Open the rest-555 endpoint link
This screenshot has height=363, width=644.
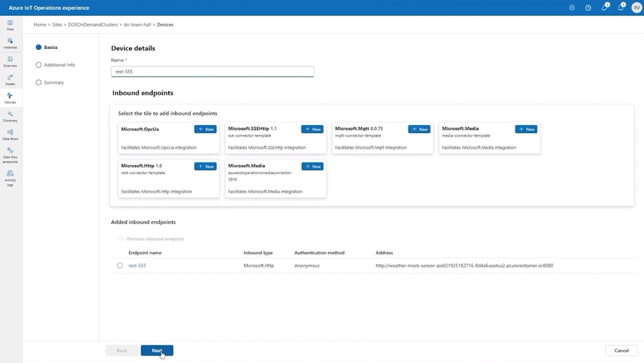137,266
